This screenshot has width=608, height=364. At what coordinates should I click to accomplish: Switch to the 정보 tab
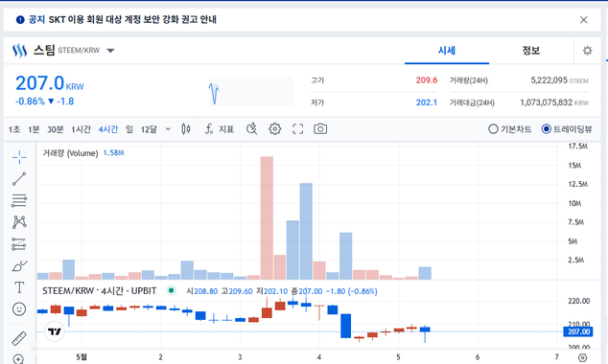[531, 51]
